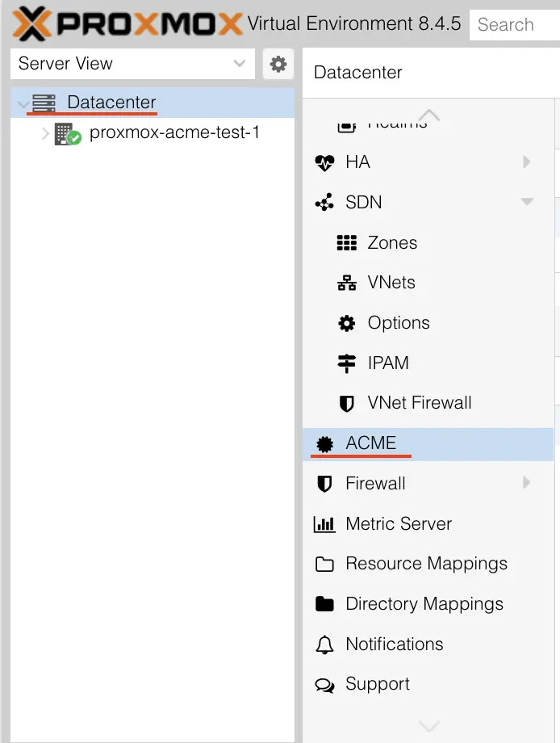Click the Zones grid icon

tap(346, 242)
